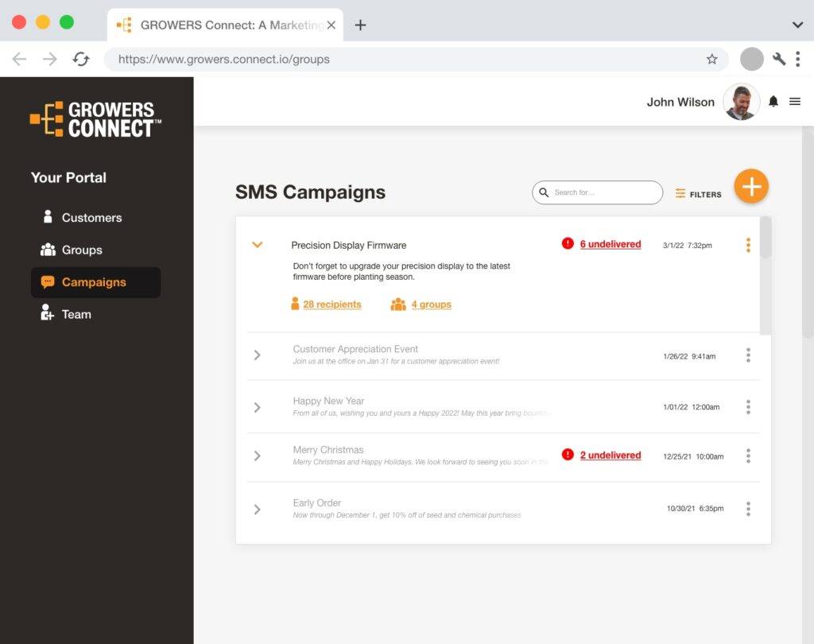Click the 6 undelivered link
This screenshot has height=644, width=814.
pyautogui.click(x=610, y=244)
